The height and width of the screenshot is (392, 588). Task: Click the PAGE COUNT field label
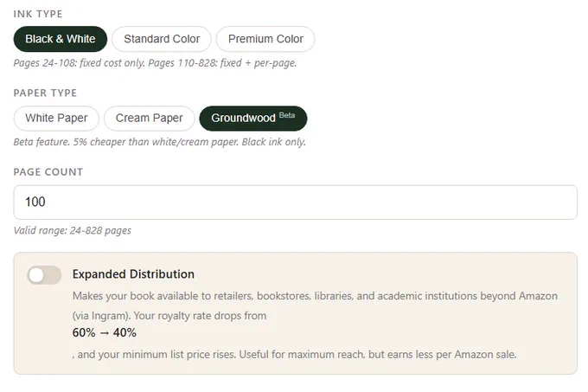[x=48, y=172]
